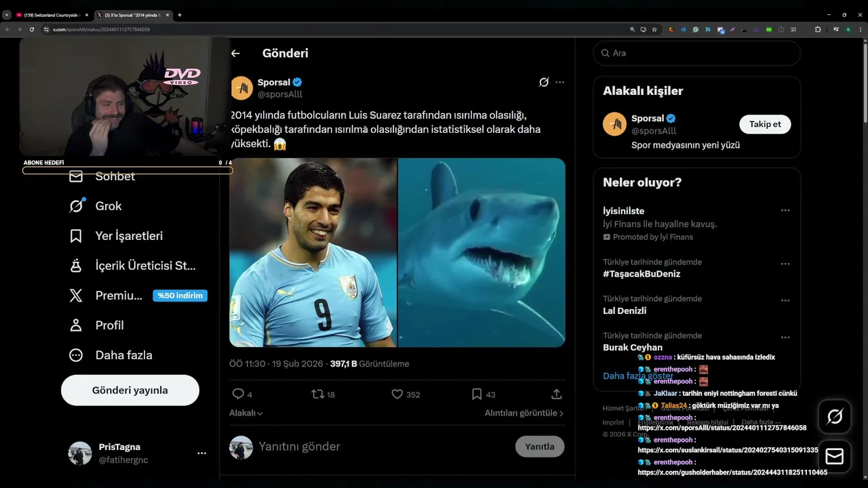Viewport: 868px width, 488px height.
Task: Open the Extensions puzzle icon
Action: click(818, 30)
